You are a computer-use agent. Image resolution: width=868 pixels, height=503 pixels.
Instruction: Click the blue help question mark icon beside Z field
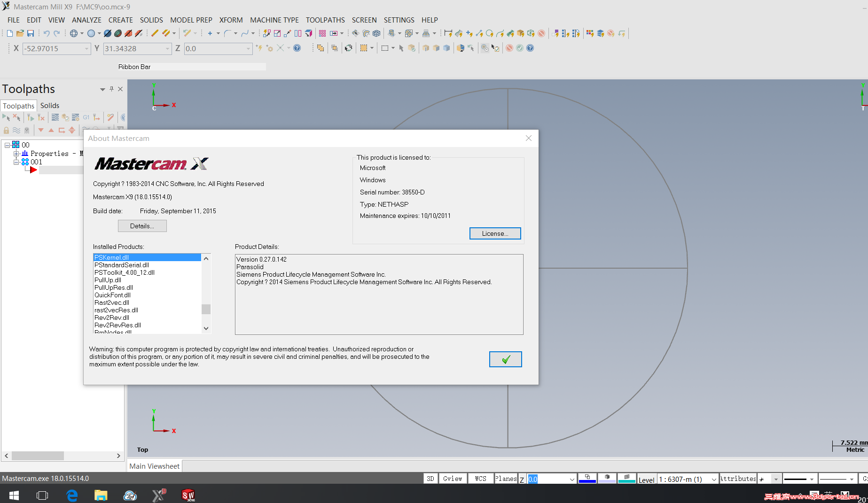pos(297,48)
